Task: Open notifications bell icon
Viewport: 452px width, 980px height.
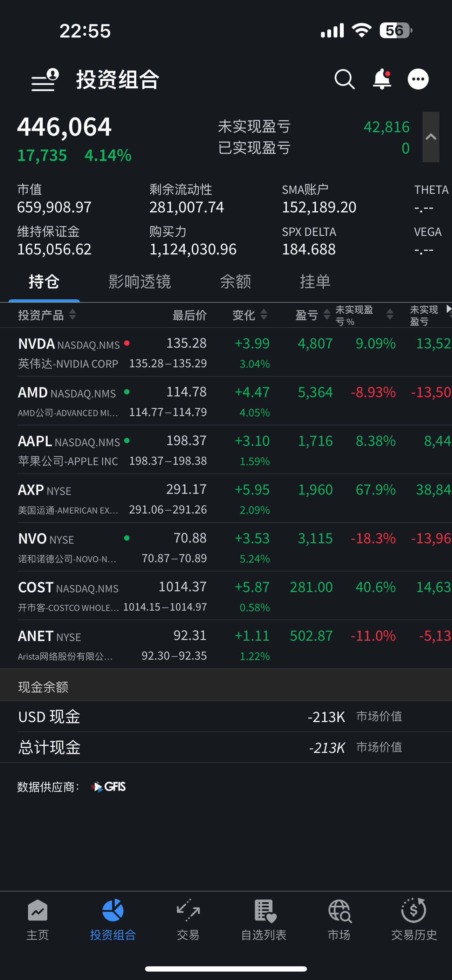Action: click(382, 79)
